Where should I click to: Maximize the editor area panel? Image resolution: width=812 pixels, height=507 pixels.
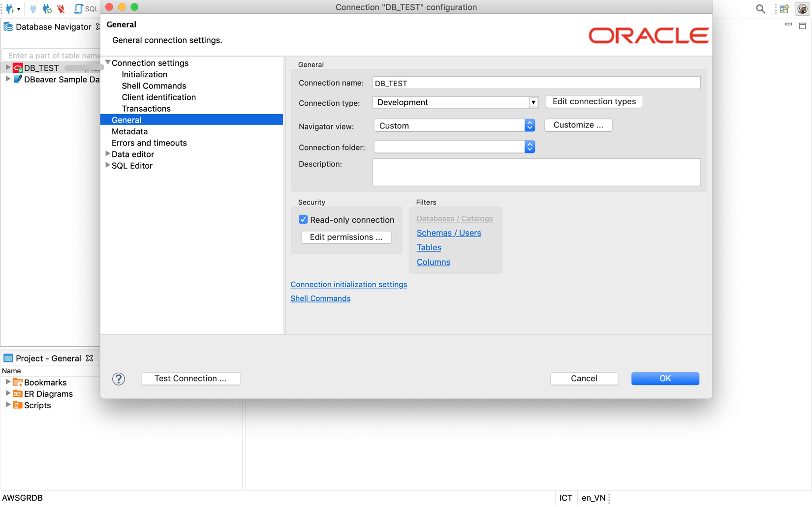[x=802, y=26]
